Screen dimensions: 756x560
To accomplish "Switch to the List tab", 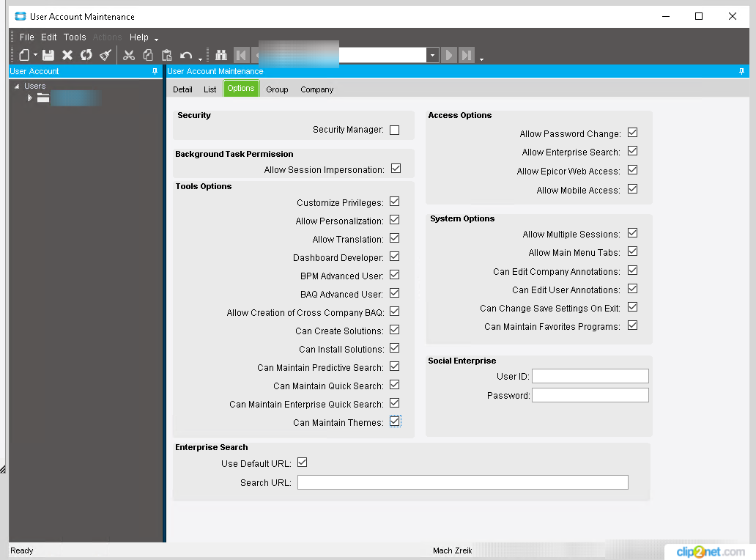I will [x=210, y=89].
